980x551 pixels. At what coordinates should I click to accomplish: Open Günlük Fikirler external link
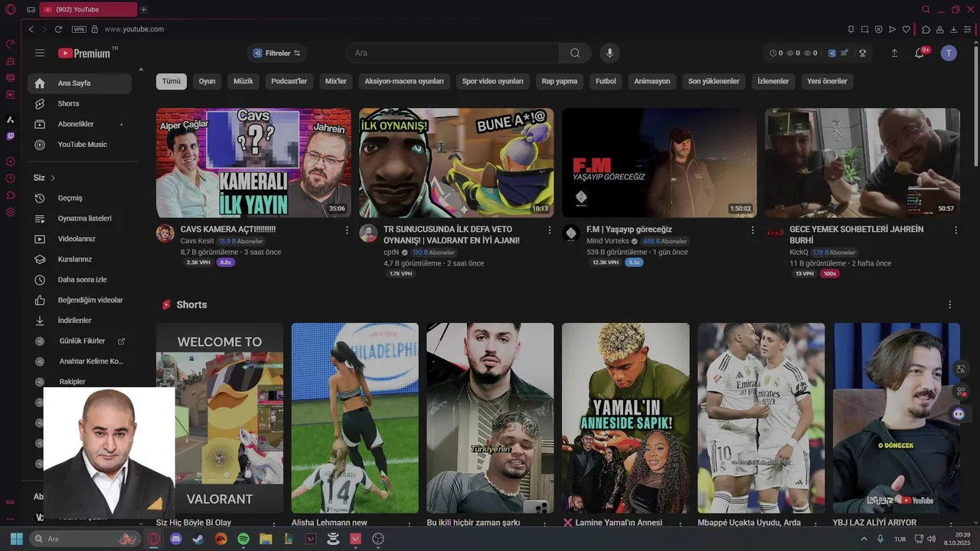80,341
